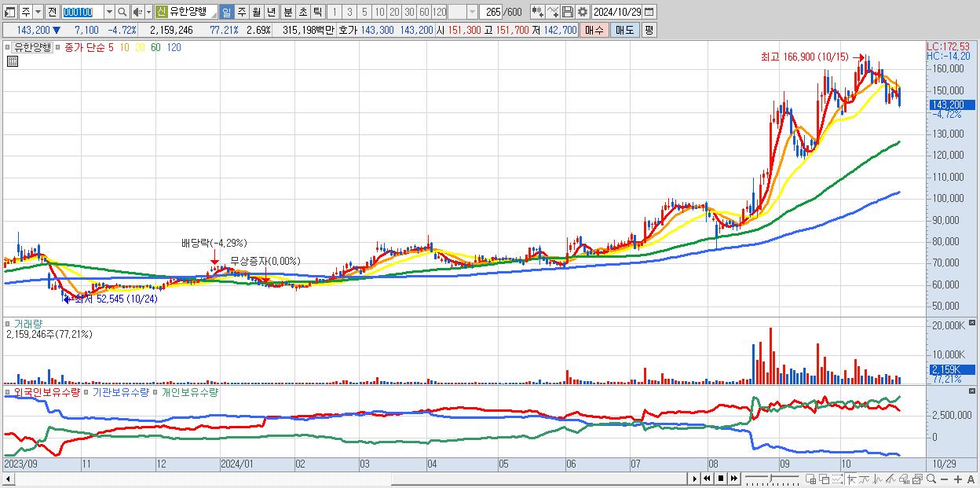Expand the stock code history dropdown

coord(108,13)
